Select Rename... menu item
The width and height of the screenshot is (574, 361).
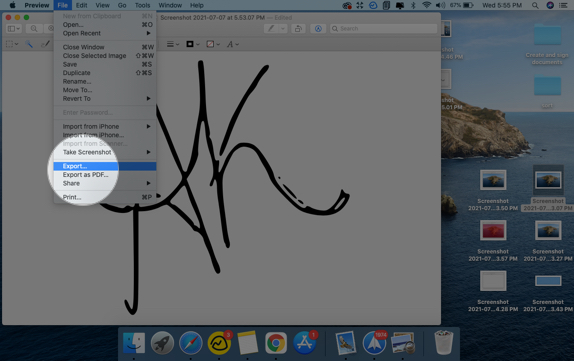(105, 81)
